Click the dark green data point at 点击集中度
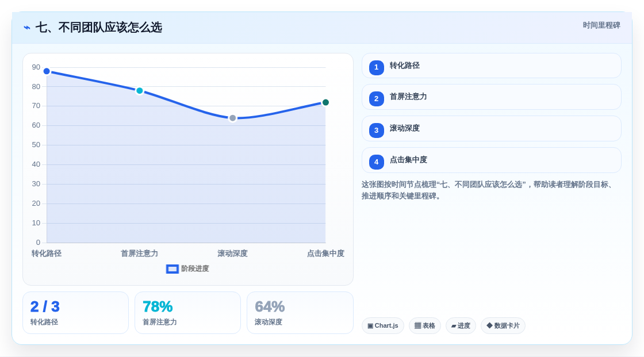The height and width of the screenshot is (357, 644). pyautogui.click(x=325, y=103)
